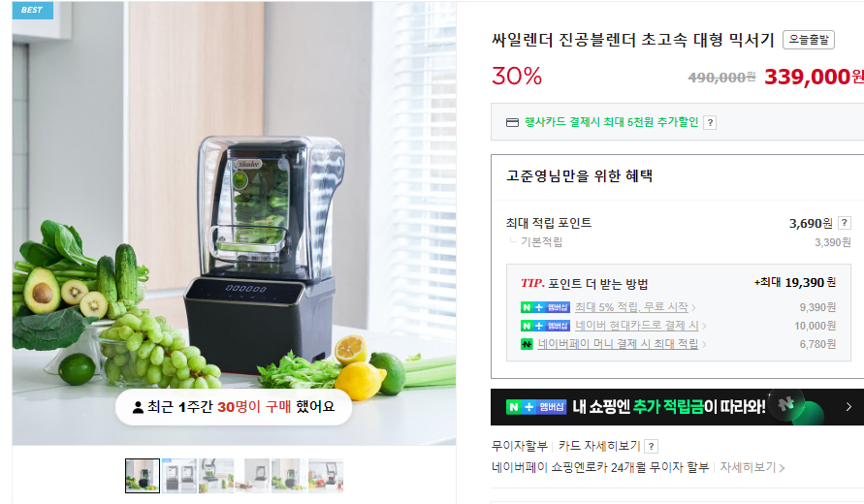
Task: Expand membership banner with right arrow
Action: pos(848,407)
